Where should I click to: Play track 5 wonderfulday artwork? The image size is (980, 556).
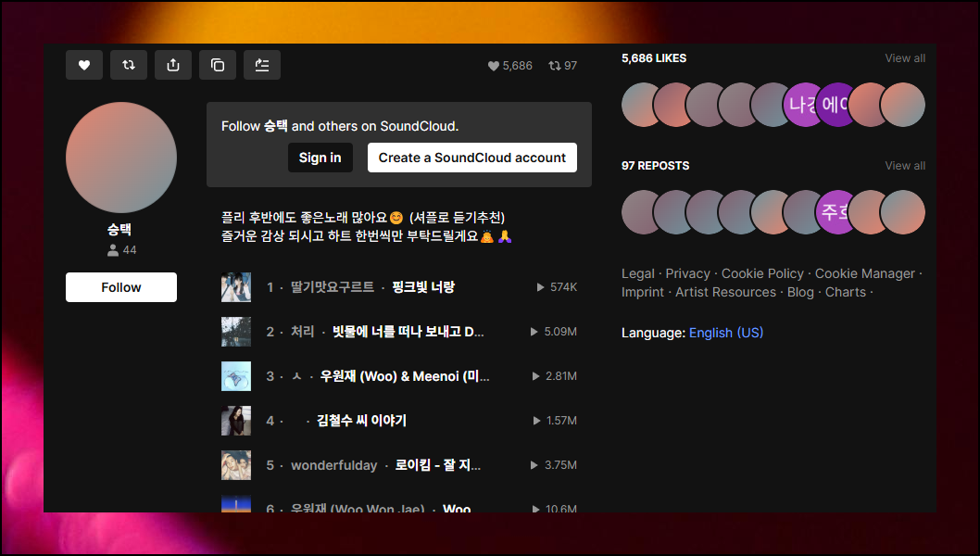coord(236,464)
